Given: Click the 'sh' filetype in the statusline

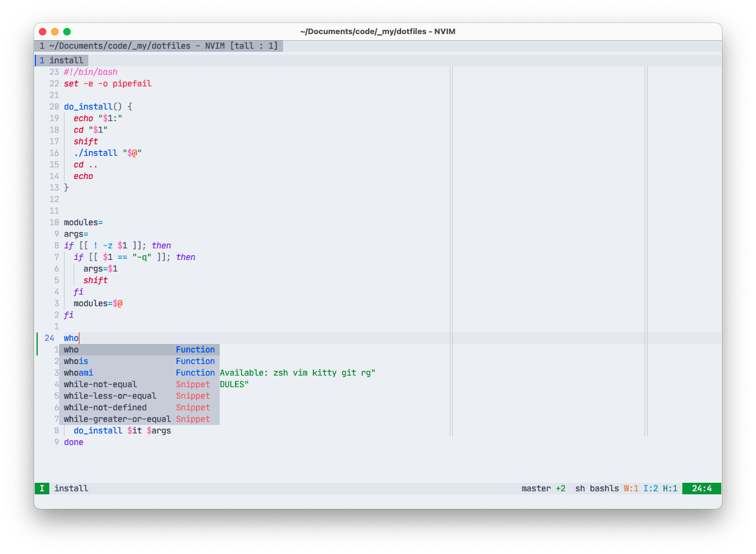Looking at the screenshot, I should [x=580, y=488].
